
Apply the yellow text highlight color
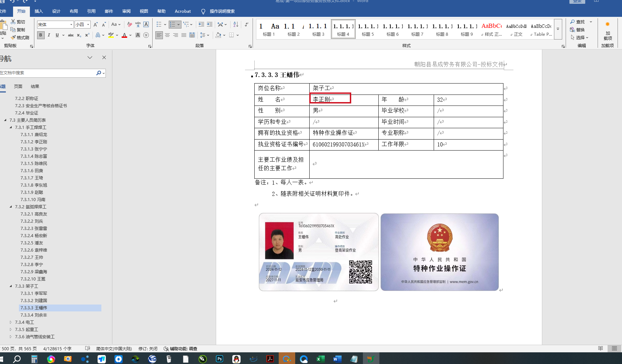click(111, 35)
